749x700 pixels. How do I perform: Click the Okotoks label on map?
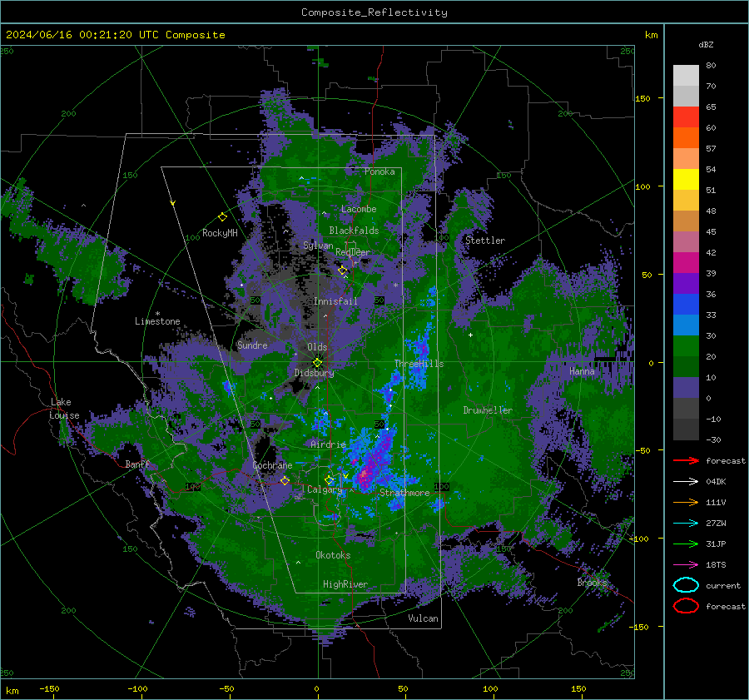click(333, 555)
